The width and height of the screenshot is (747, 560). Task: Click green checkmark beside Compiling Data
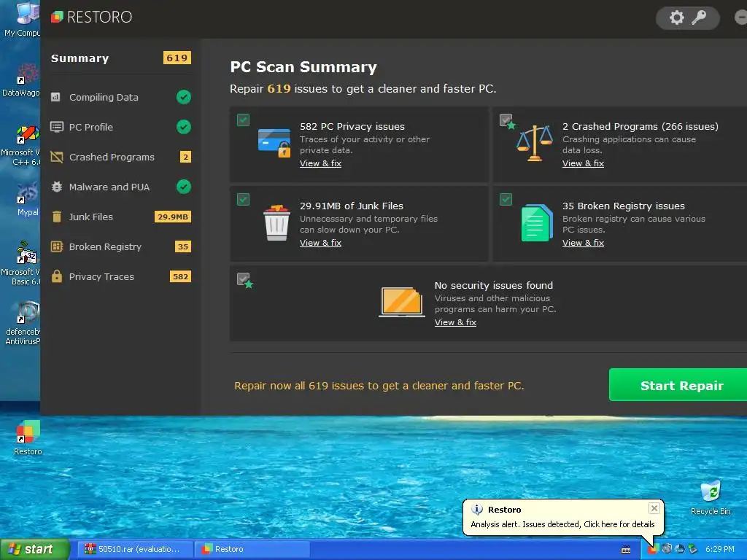183,97
